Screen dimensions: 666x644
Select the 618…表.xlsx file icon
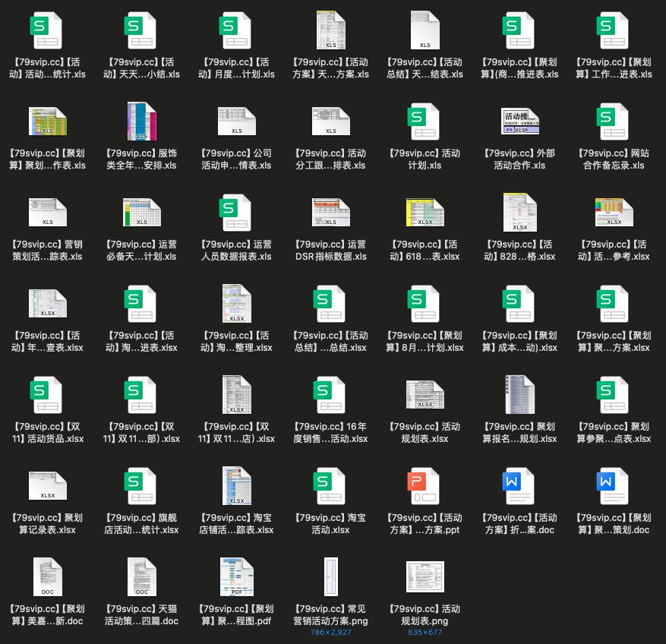pos(425,213)
